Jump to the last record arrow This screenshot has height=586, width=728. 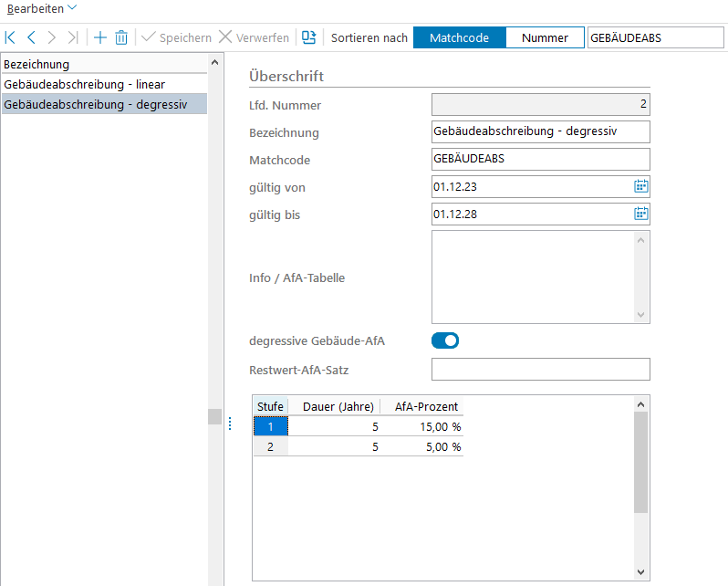pos(73,37)
